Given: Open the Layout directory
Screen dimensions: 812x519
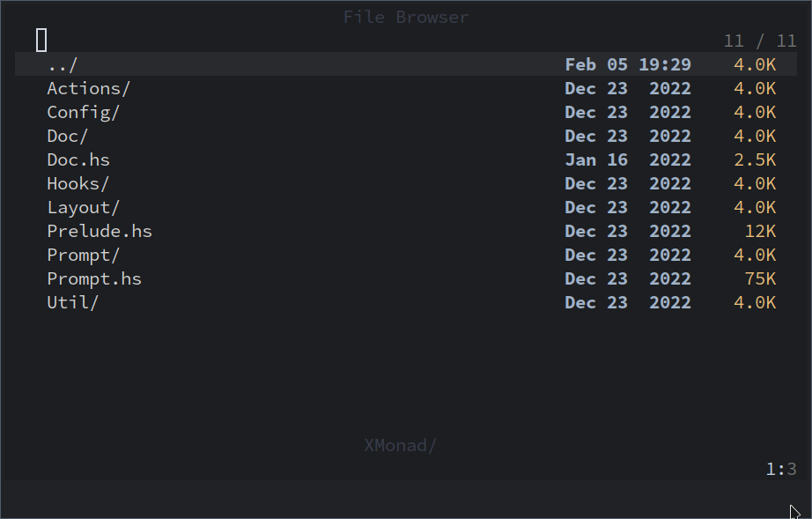Looking at the screenshot, I should tap(83, 207).
